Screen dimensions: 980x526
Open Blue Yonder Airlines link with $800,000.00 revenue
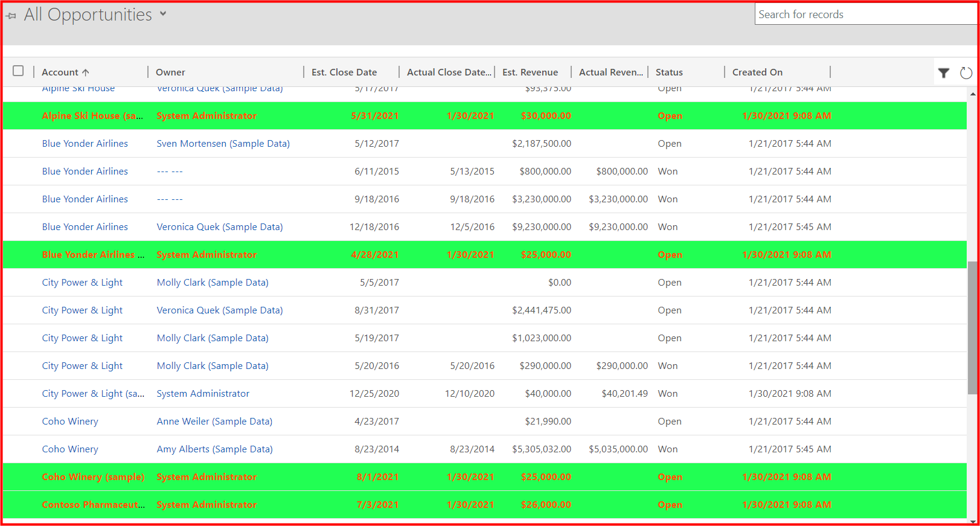85,171
